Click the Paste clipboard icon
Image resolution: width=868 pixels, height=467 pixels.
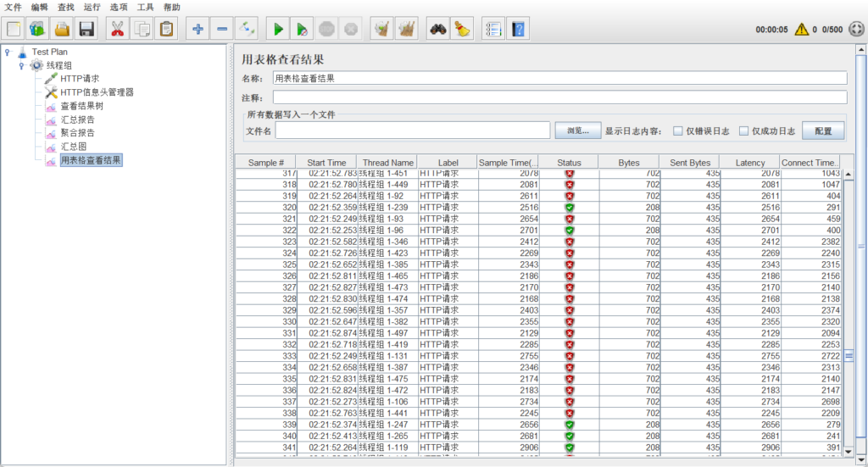pyautogui.click(x=167, y=29)
